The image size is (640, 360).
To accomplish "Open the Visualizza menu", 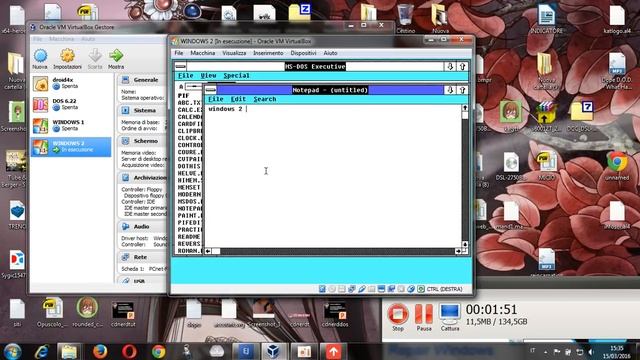I will (x=234, y=53).
